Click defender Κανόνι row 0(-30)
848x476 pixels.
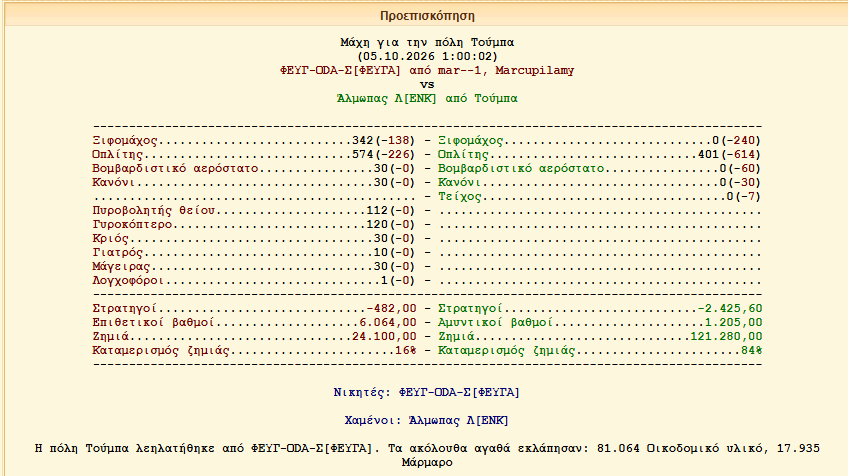[x=600, y=183]
